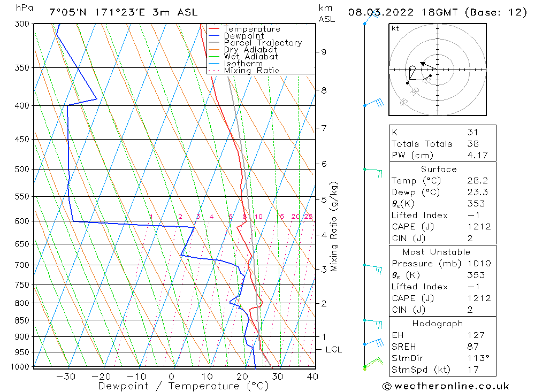
Task: Click the Isotherm legend entry
Action: pyautogui.click(x=235, y=64)
